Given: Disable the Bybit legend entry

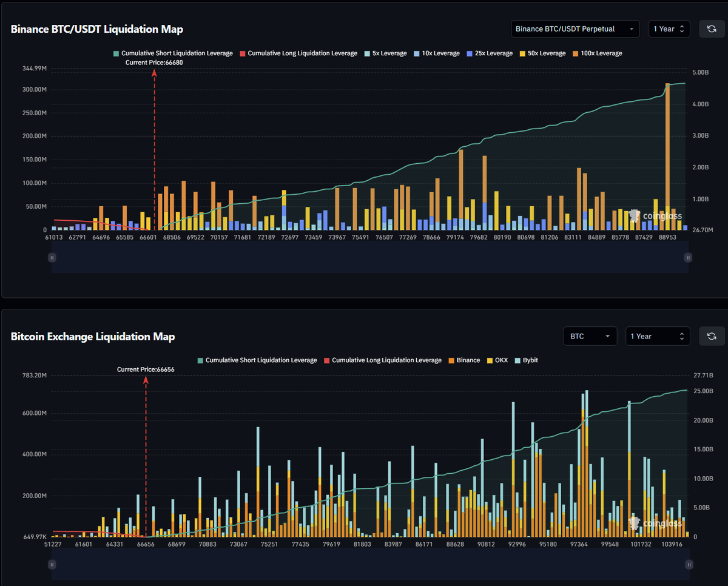Looking at the screenshot, I should (527, 360).
